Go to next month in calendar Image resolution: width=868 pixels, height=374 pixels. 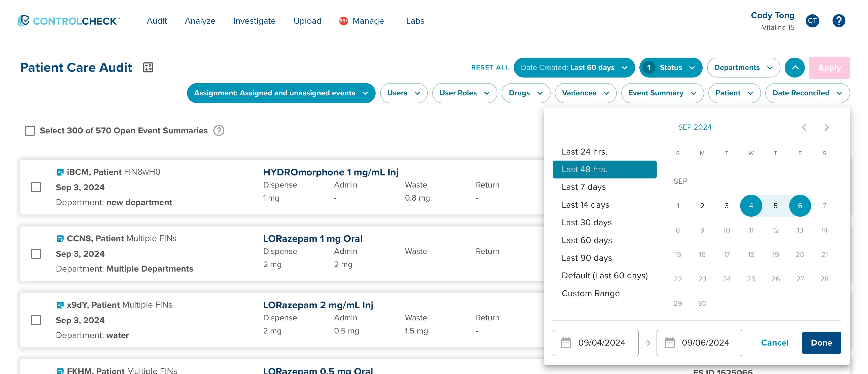pyautogui.click(x=826, y=127)
